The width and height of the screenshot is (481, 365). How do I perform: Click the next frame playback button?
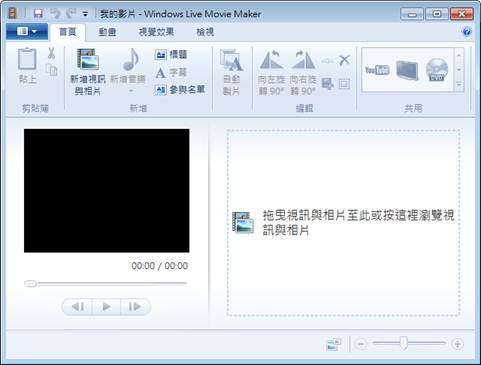click(135, 307)
